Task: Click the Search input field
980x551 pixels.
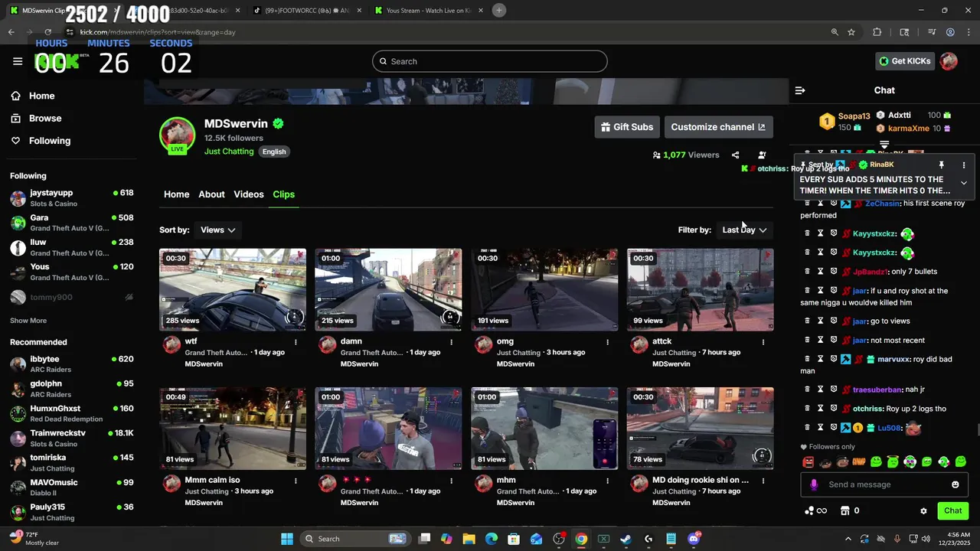Action: [490, 61]
